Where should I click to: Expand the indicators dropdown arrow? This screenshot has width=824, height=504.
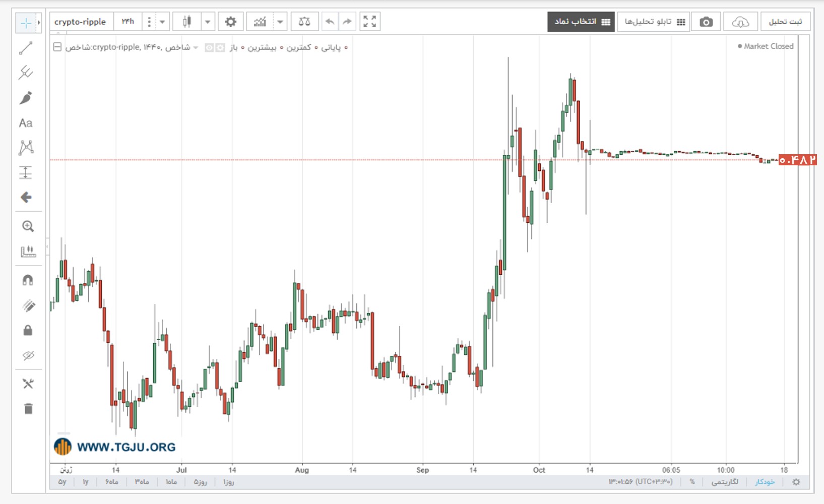[280, 22]
